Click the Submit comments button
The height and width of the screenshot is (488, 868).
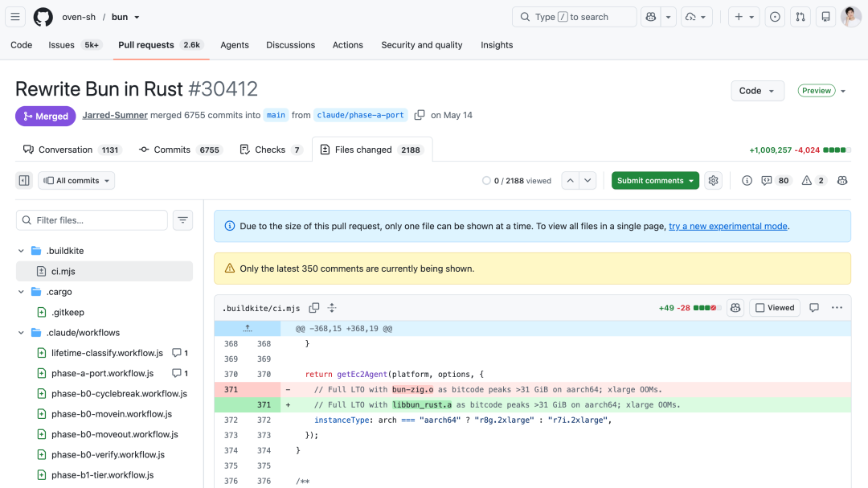650,181
